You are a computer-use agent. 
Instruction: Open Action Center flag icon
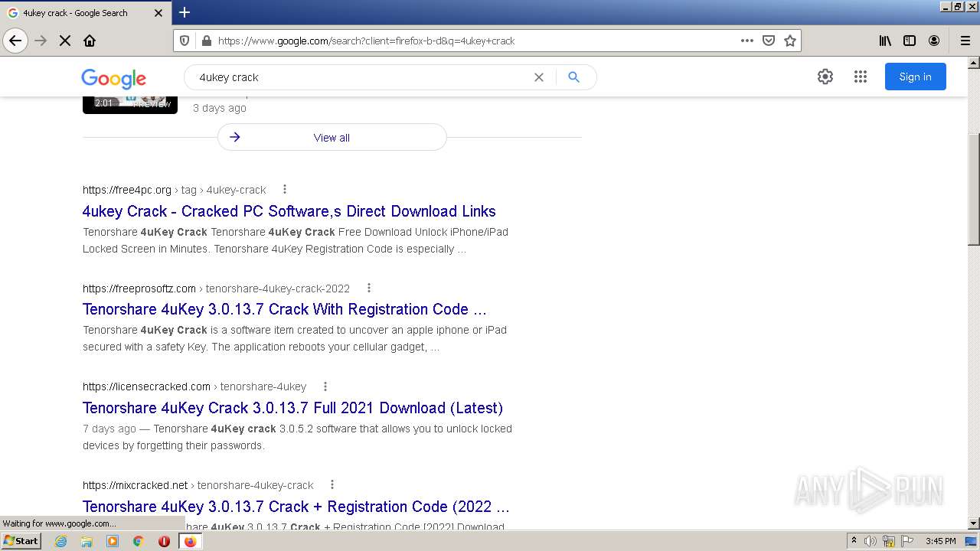906,541
